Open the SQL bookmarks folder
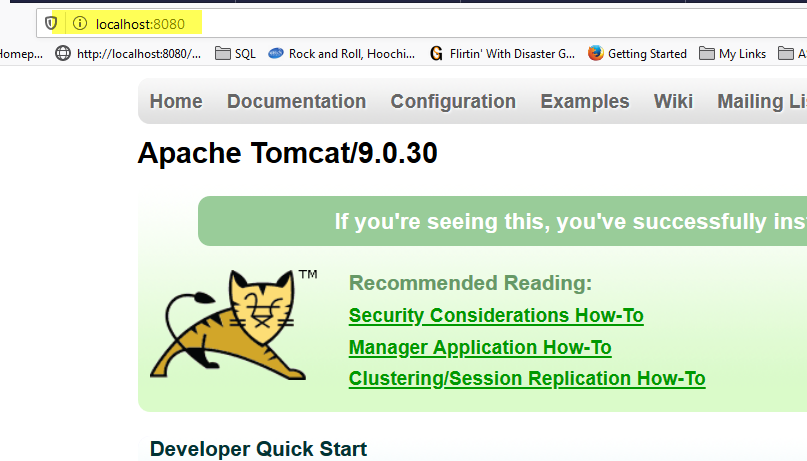Screen dimensions: 807x461 [x=235, y=54]
